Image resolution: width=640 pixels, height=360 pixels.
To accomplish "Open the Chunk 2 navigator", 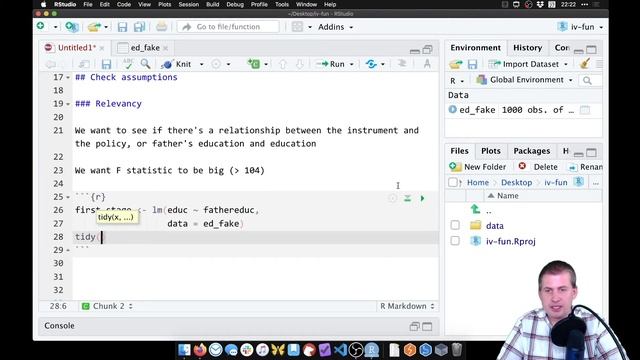I will coord(107,306).
